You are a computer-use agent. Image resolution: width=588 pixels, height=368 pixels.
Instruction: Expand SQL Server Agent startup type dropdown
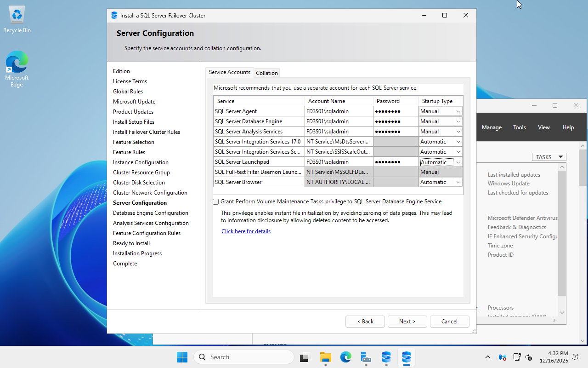coord(458,111)
